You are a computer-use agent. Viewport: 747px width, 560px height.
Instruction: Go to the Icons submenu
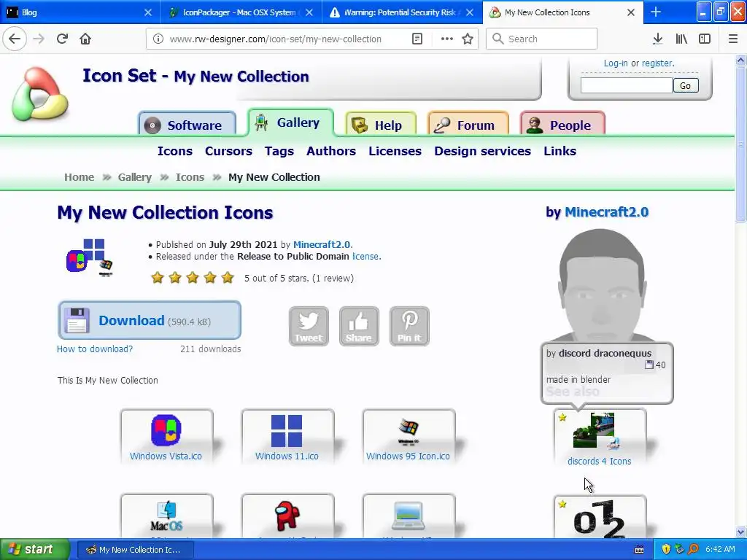click(175, 151)
